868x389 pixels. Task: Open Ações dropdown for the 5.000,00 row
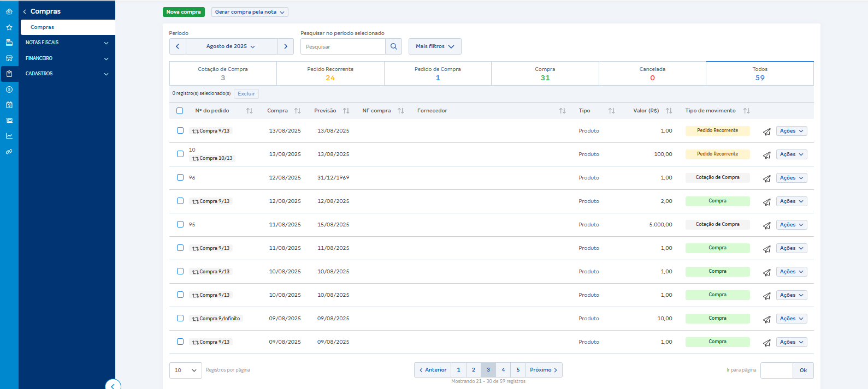click(x=791, y=225)
